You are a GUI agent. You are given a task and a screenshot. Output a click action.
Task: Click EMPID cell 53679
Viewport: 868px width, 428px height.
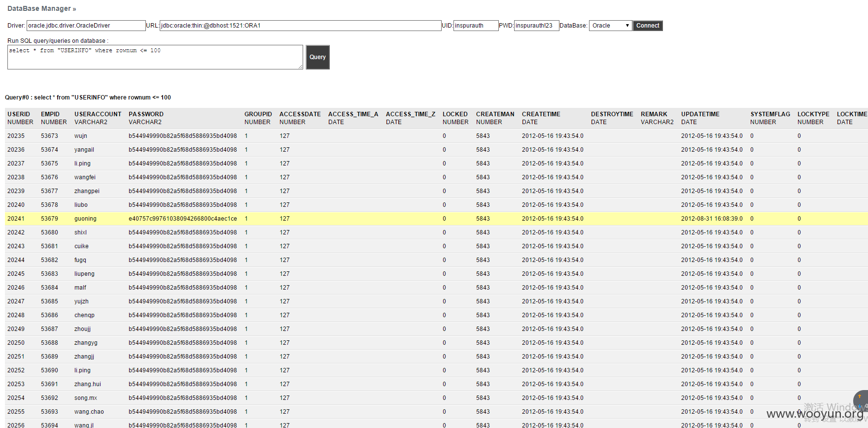coord(49,219)
